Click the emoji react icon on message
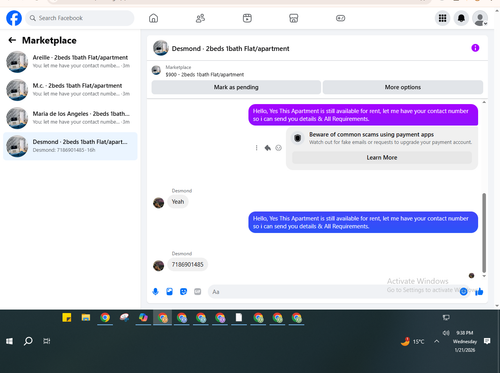The height and width of the screenshot is (373, 500). click(x=278, y=148)
